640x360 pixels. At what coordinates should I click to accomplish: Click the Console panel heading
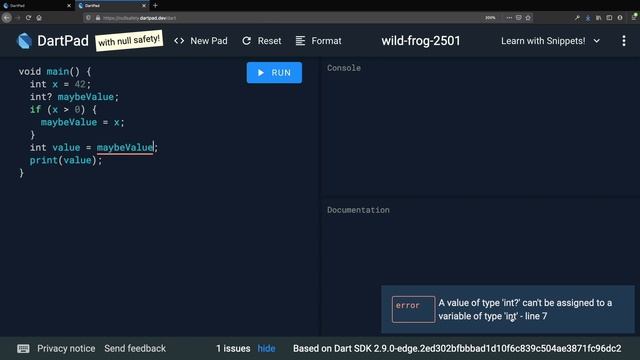click(344, 68)
